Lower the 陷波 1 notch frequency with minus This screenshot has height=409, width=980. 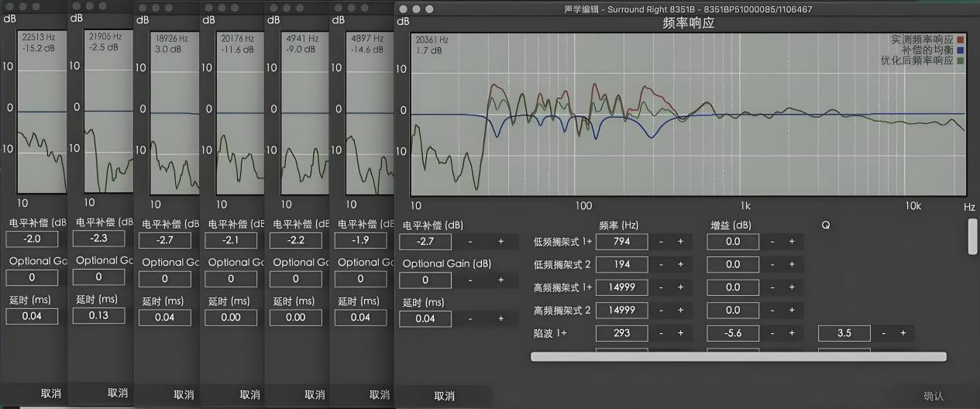661,334
